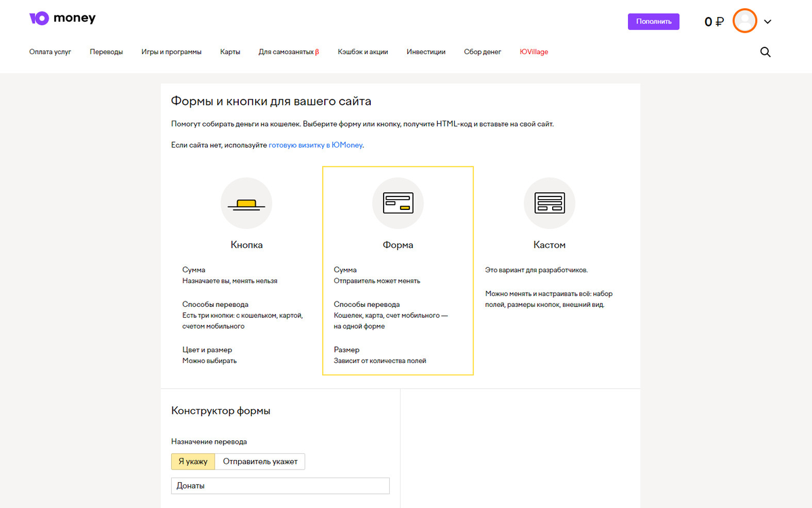Select the Форма card icon

tap(398, 203)
